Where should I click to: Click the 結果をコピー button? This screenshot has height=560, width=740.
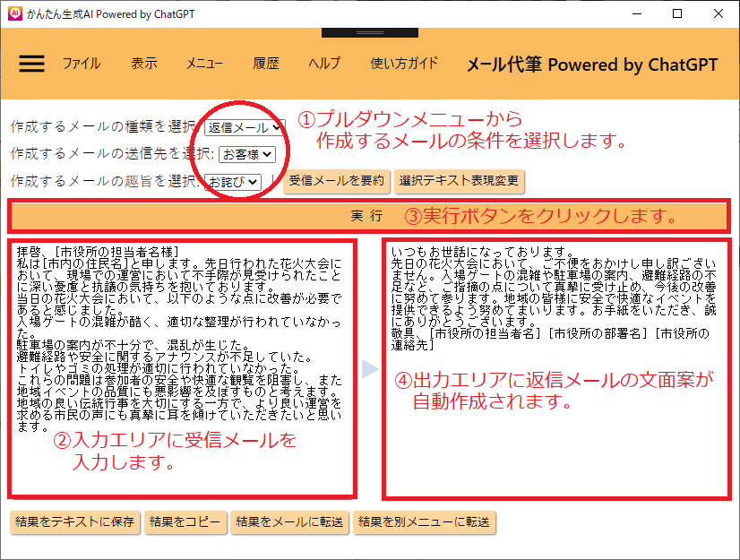(x=185, y=522)
